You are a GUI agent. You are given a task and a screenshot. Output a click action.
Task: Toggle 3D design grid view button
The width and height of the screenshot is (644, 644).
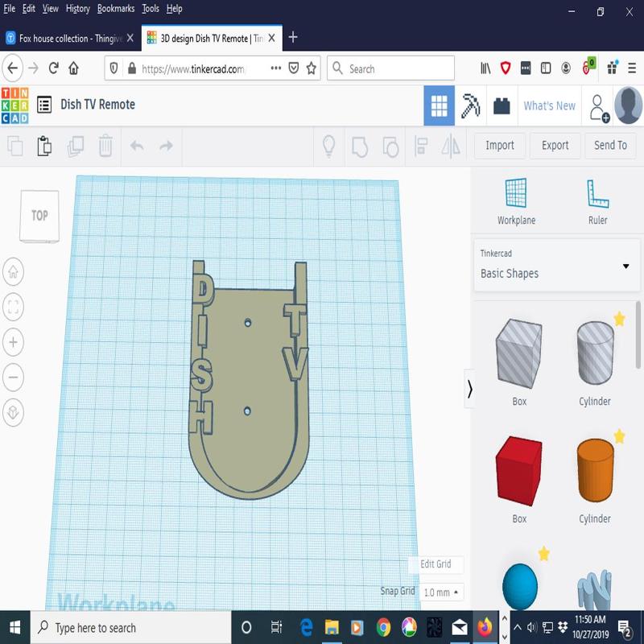(x=439, y=105)
